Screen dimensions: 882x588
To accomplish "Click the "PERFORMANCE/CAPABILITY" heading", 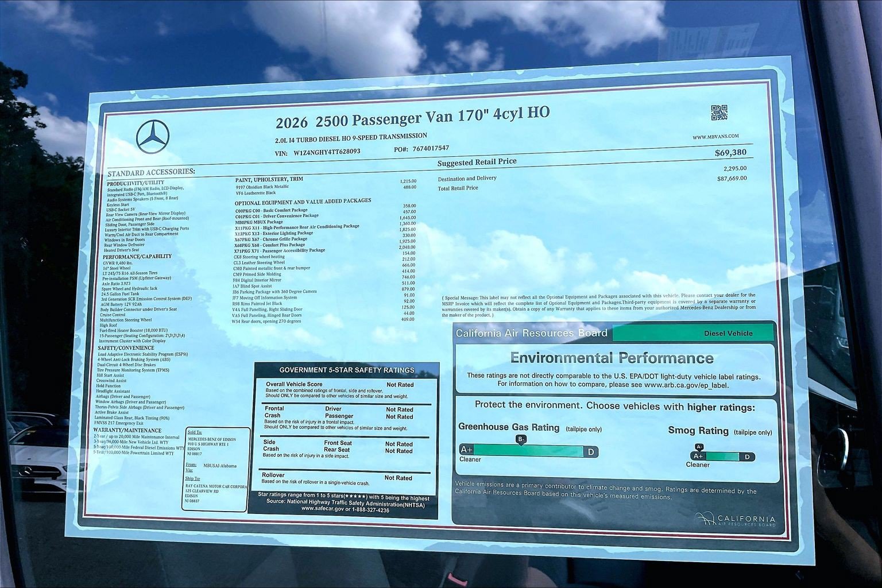I will tap(137, 257).
